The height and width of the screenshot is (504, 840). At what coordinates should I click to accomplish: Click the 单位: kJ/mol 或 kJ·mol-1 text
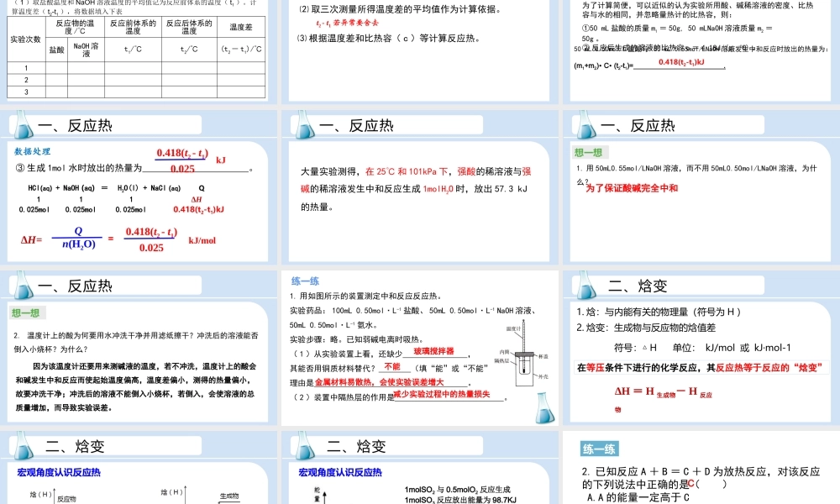732,348
